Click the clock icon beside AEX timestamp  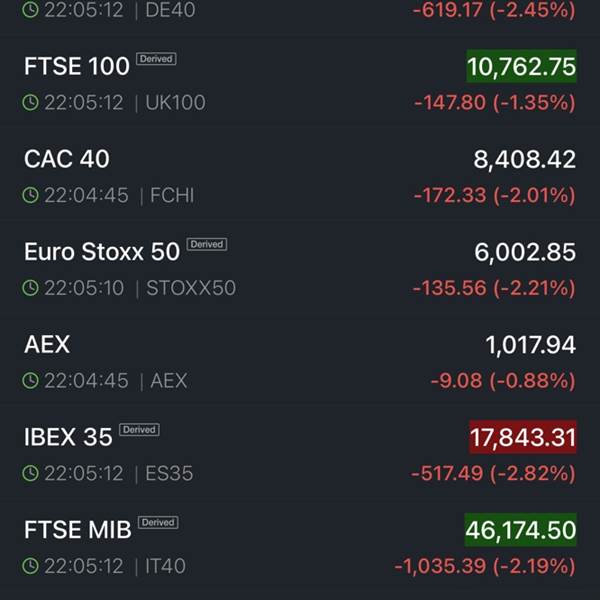point(31,381)
